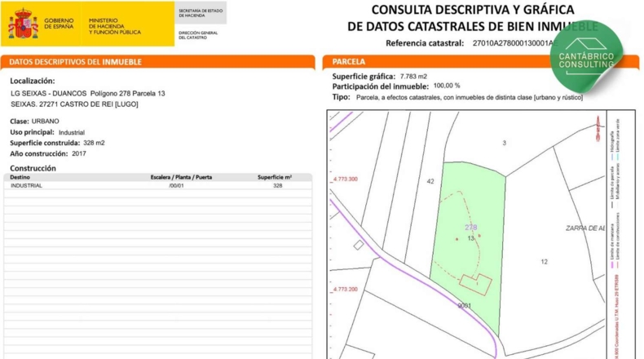The height and width of the screenshot is (359, 644).
Task: Click the '100,00 %' participation value
Action: pyautogui.click(x=447, y=86)
